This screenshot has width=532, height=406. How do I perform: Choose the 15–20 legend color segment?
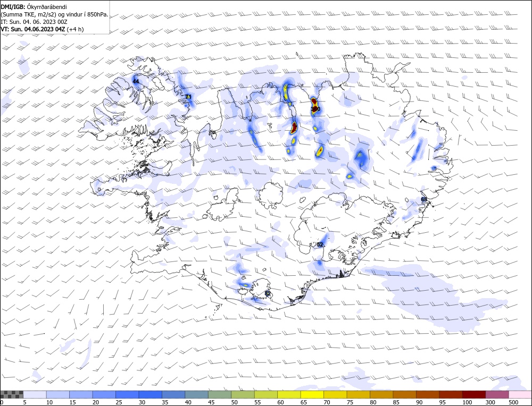pyautogui.click(x=81, y=394)
